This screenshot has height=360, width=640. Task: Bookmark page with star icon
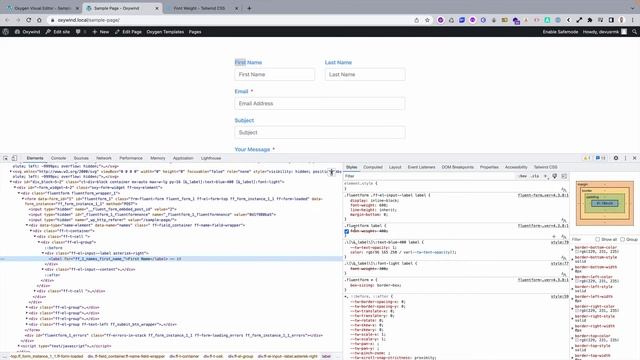pyautogui.click(x=427, y=20)
